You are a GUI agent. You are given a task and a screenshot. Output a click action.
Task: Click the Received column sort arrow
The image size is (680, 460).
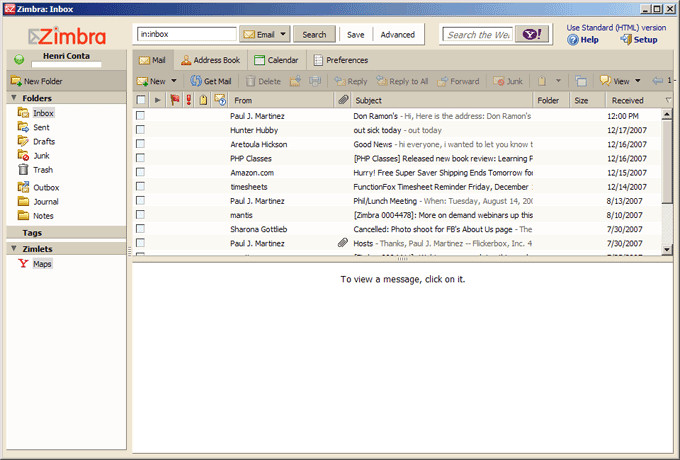click(668, 100)
